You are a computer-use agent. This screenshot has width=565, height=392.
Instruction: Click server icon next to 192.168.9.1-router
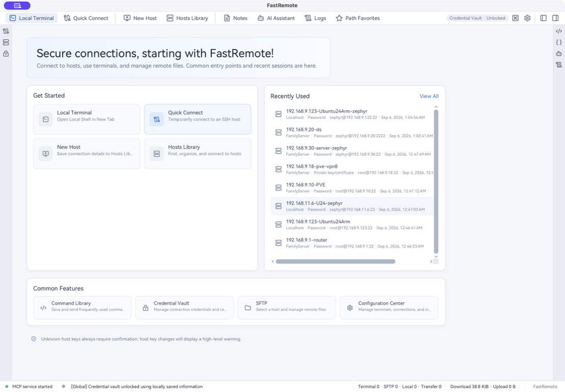coord(279,243)
